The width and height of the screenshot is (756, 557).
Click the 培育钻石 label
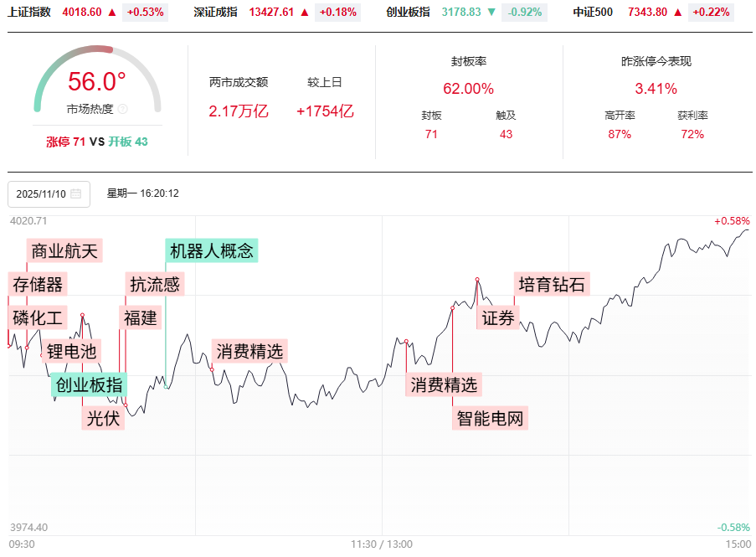[x=551, y=284]
